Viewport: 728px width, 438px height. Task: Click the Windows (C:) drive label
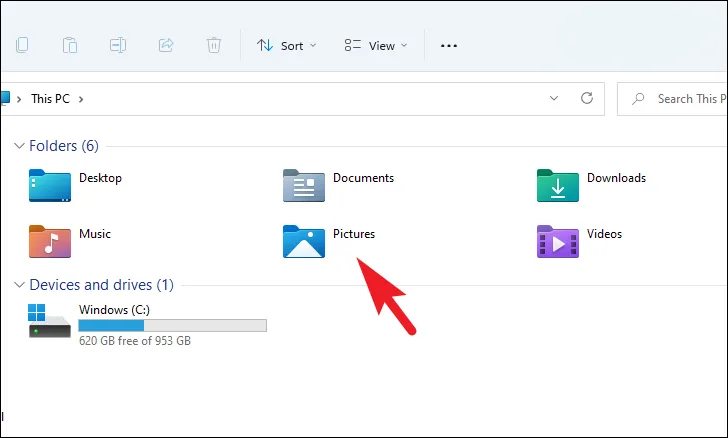(114, 310)
